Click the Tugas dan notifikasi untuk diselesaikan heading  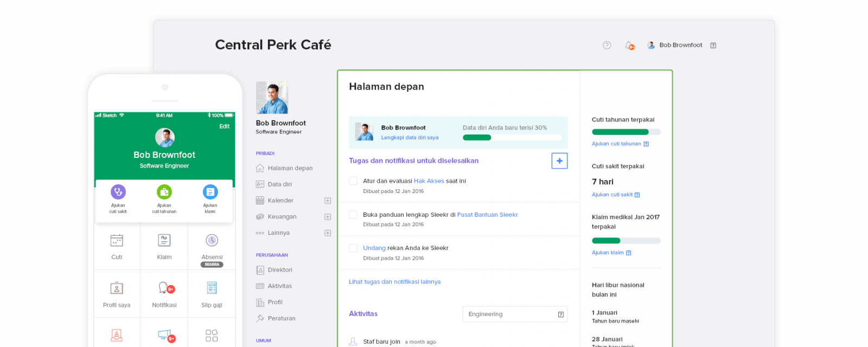(413, 161)
